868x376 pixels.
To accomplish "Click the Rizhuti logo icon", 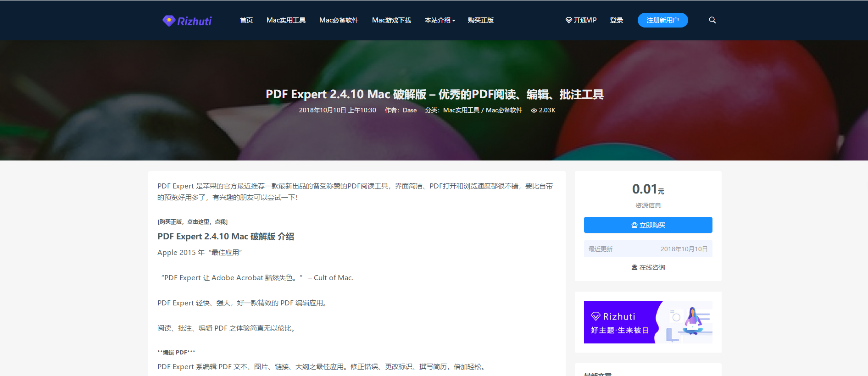I will coord(169,21).
